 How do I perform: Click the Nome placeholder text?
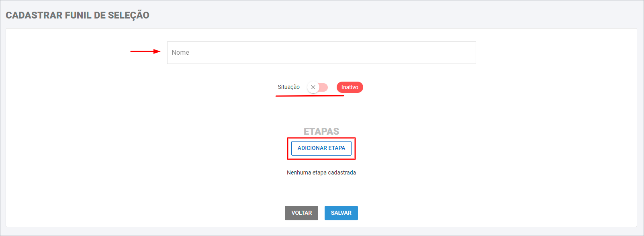pos(180,53)
